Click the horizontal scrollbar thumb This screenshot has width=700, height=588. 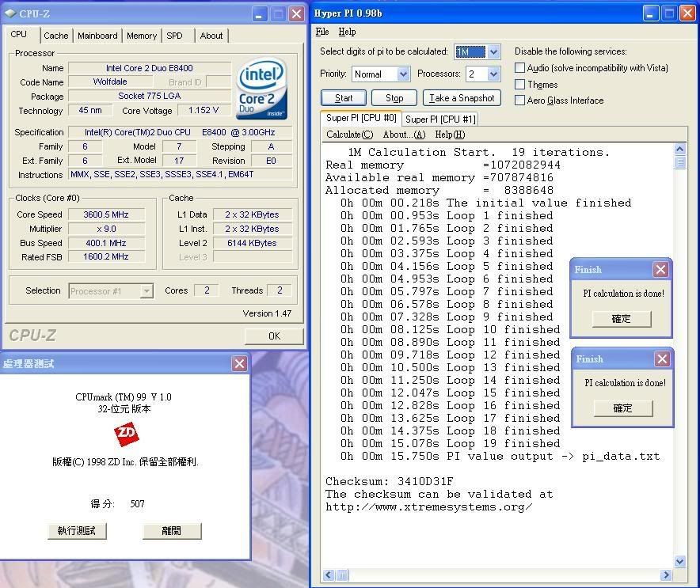coord(342,575)
